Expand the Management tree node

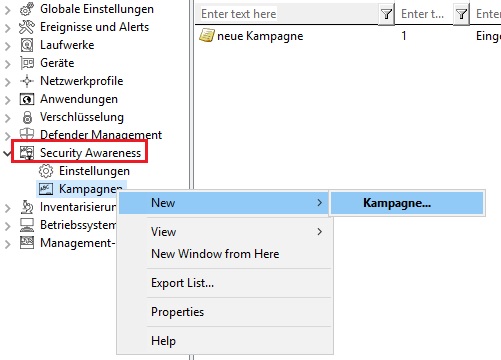click(x=8, y=244)
